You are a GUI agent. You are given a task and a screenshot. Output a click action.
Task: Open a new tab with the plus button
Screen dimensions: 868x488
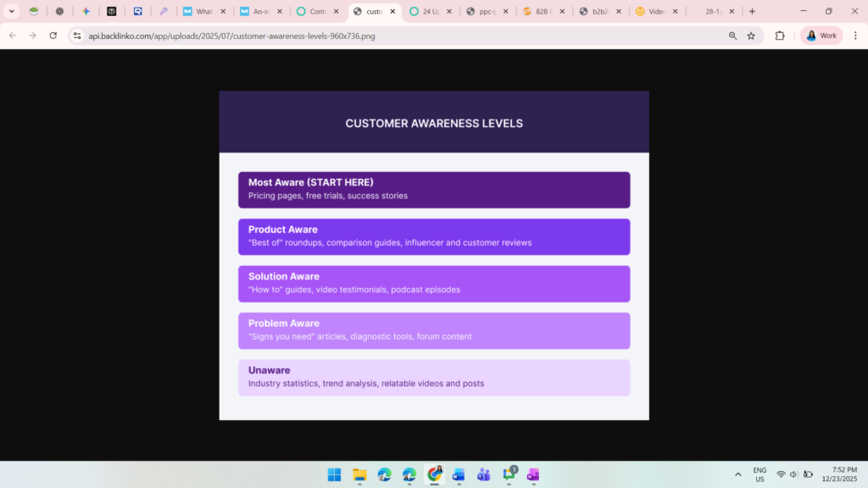coord(752,11)
